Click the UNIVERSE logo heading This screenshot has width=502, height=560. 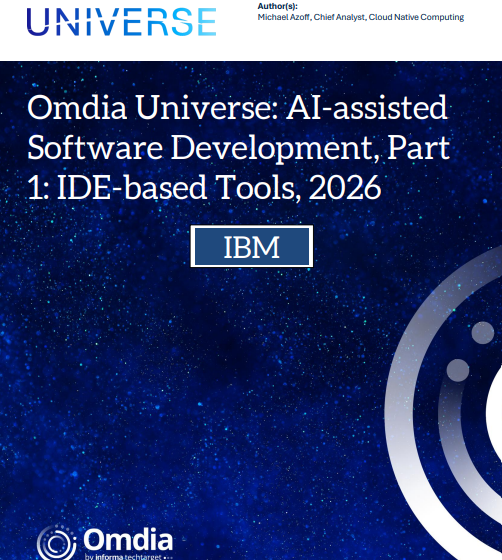pos(121,22)
